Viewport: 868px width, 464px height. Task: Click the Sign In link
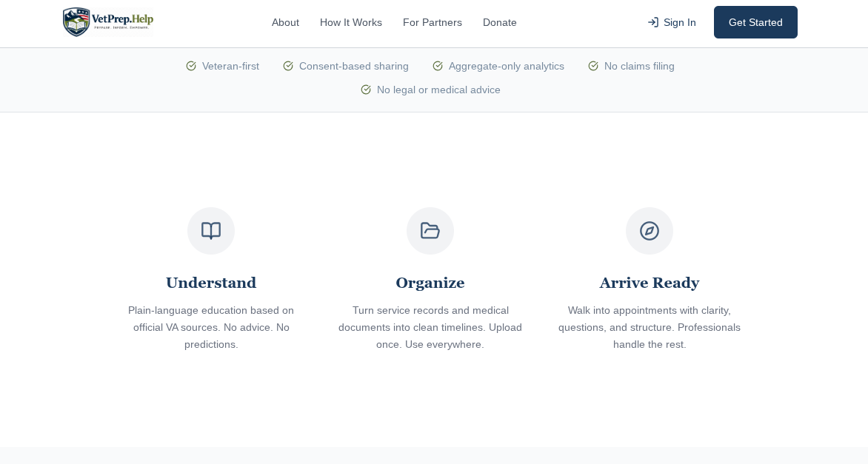tap(679, 22)
